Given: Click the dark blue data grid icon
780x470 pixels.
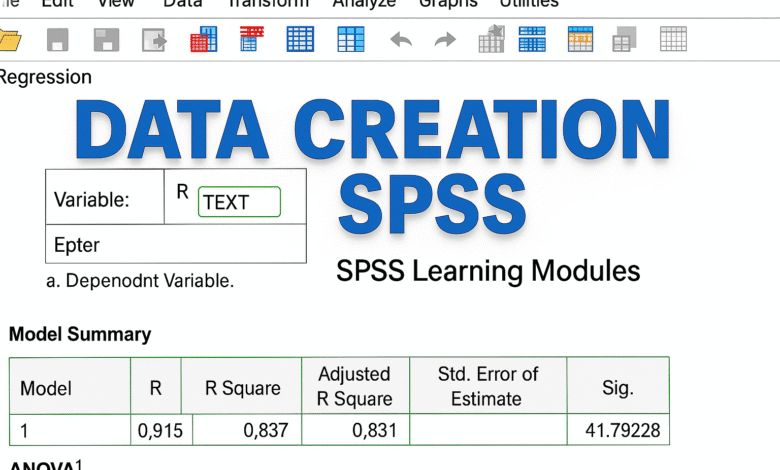Looking at the screenshot, I should pyautogui.click(x=300, y=39).
